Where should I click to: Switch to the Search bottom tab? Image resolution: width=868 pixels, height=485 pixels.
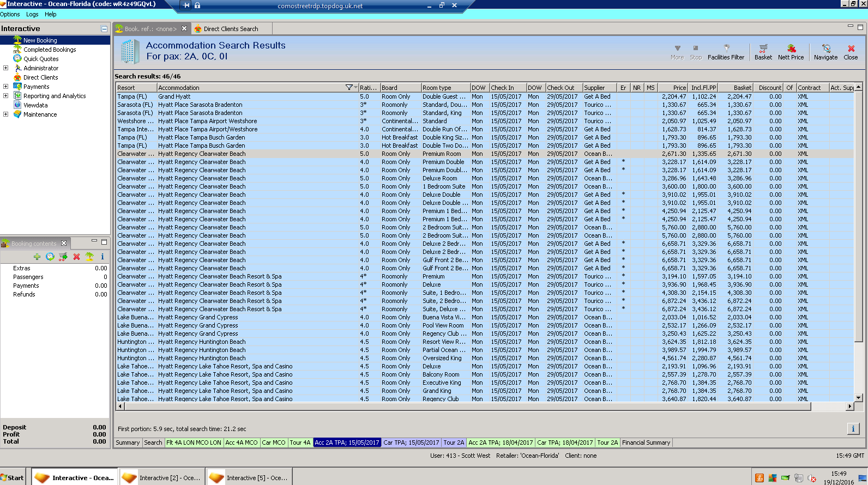point(153,442)
